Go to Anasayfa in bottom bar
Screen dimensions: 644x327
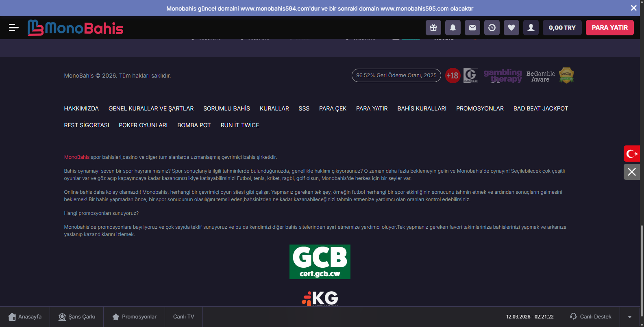[25, 317]
